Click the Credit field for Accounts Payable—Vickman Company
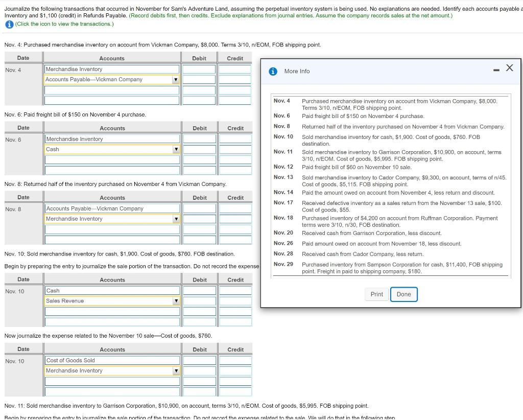 235,80
